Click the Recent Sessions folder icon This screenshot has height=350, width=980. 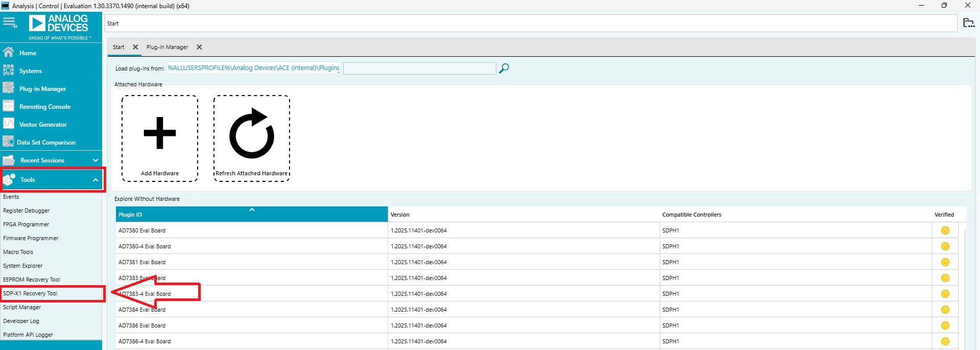tap(9, 160)
